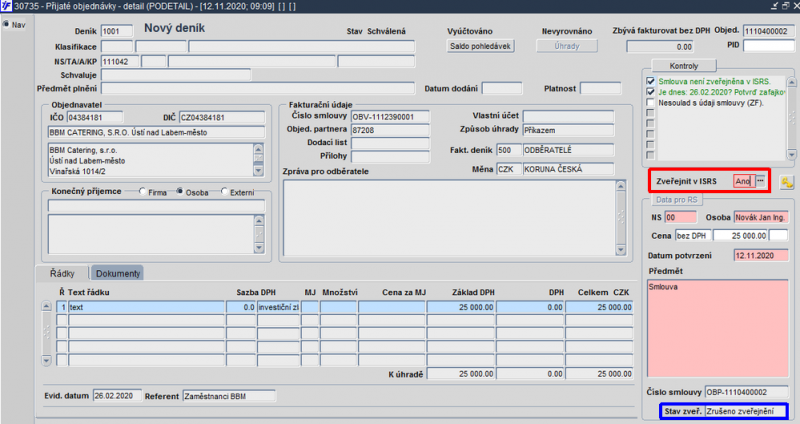Select the Externí radio option

pos(224,191)
